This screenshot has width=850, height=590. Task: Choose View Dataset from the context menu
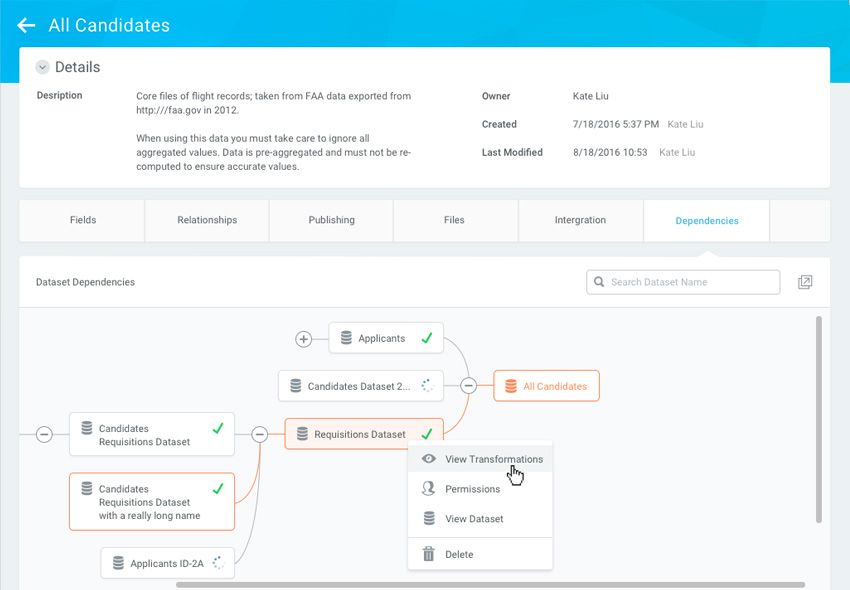click(x=474, y=519)
